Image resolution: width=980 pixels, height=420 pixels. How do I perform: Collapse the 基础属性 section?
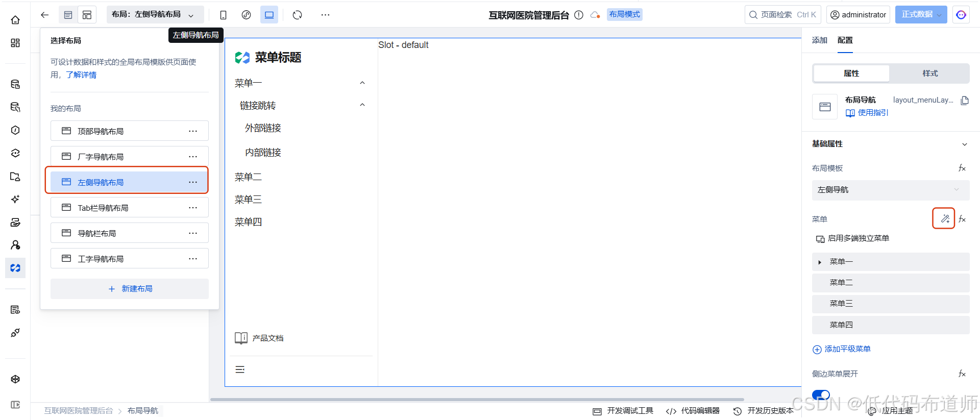coord(965,144)
